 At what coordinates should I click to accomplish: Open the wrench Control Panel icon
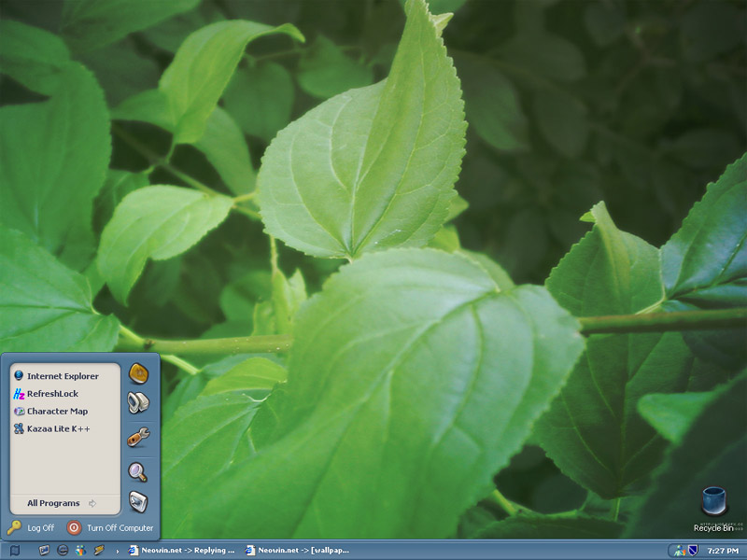[x=138, y=437]
